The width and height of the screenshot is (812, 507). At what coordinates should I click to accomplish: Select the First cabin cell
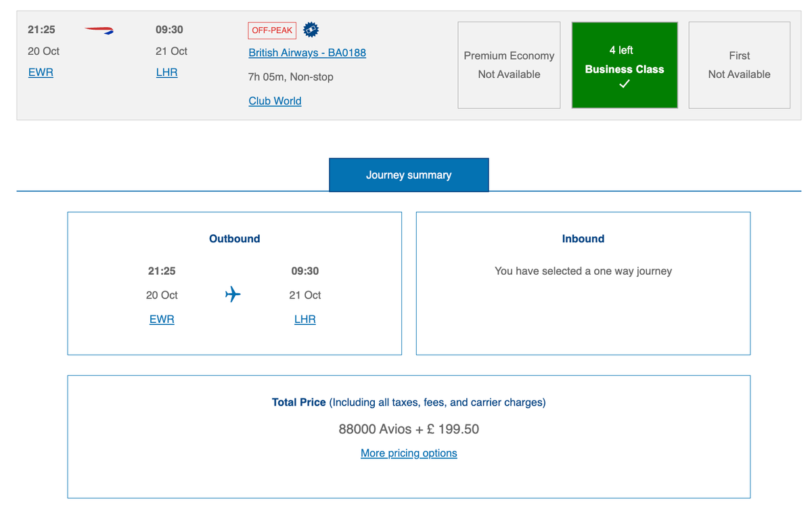[739, 64]
